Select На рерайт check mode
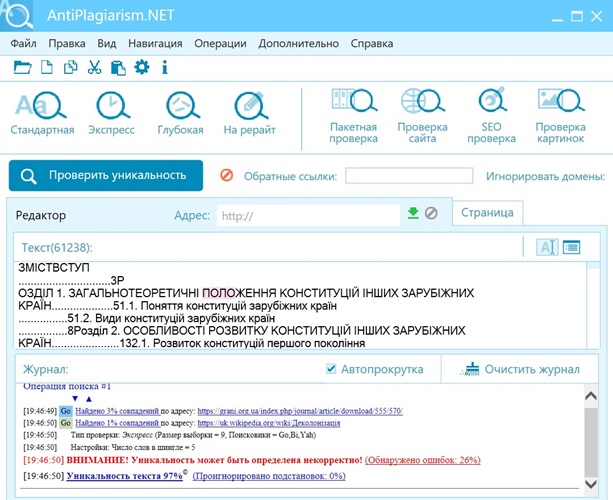The width and height of the screenshot is (613, 500). (x=249, y=113)
